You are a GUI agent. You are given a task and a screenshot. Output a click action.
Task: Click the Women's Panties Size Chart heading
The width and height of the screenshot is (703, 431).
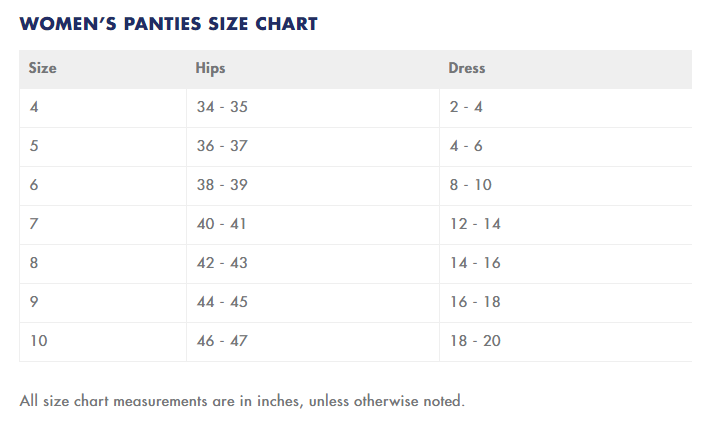tap(168, 23)
